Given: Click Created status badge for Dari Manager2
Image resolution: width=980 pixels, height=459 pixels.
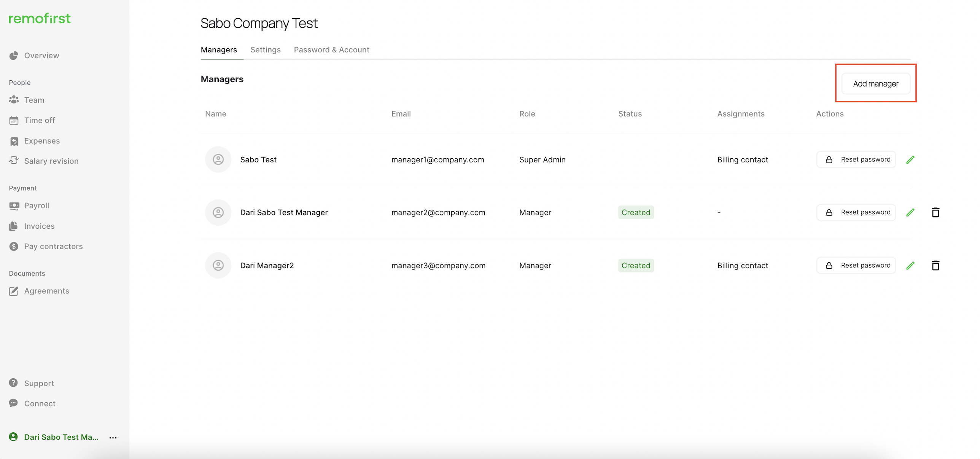Looking at the screenshot, I should pyautogui.click(x=636, y=265).
